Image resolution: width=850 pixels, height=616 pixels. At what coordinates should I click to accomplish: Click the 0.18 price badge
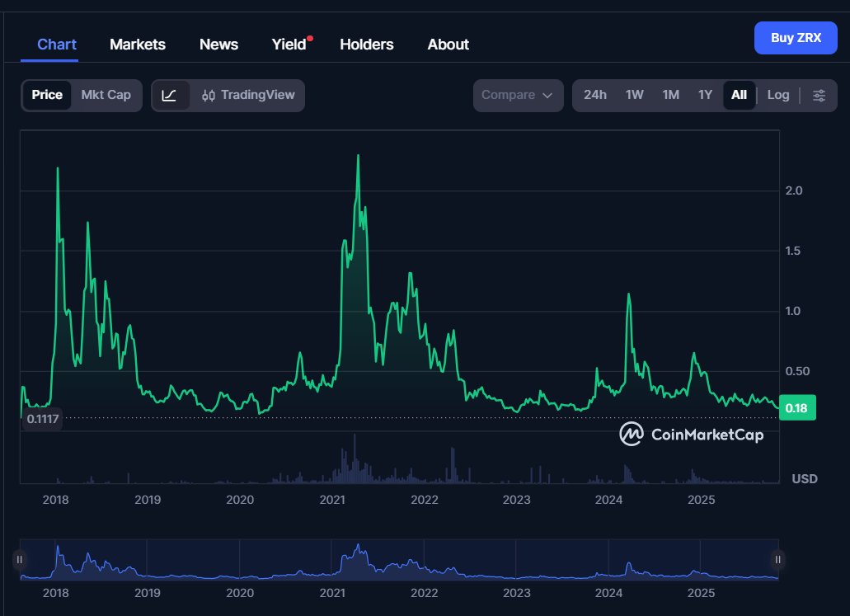796,407
